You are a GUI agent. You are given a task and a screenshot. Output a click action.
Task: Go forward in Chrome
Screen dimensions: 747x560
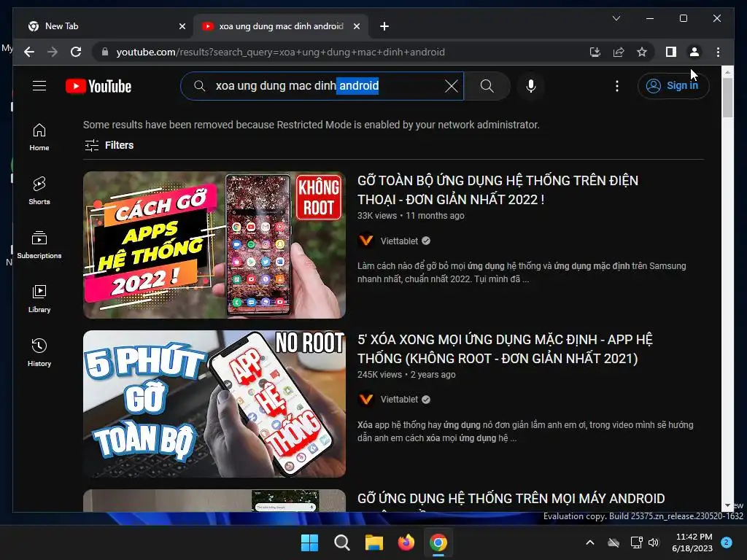(53, 52)
